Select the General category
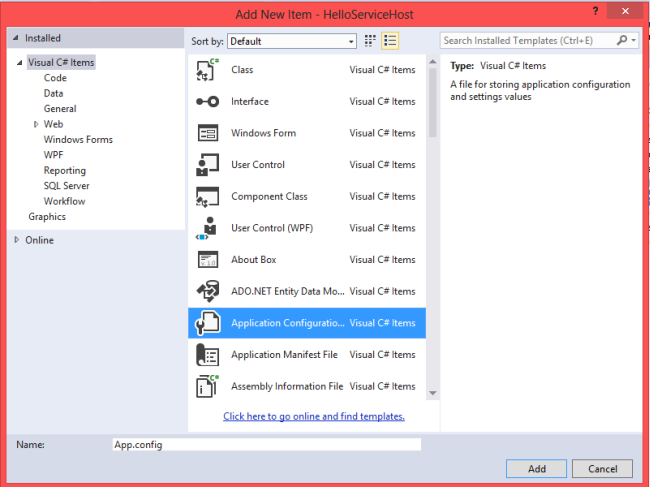 60,109
